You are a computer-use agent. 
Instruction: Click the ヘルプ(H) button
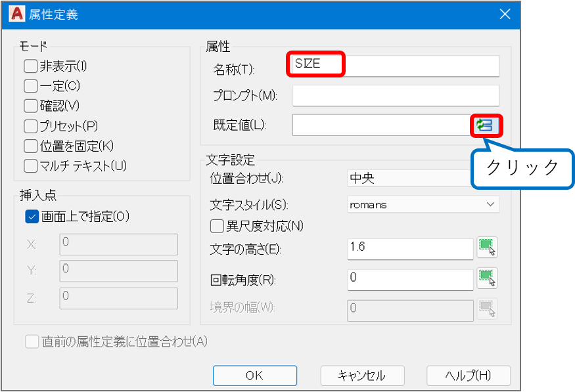click(x=469, y=376)
